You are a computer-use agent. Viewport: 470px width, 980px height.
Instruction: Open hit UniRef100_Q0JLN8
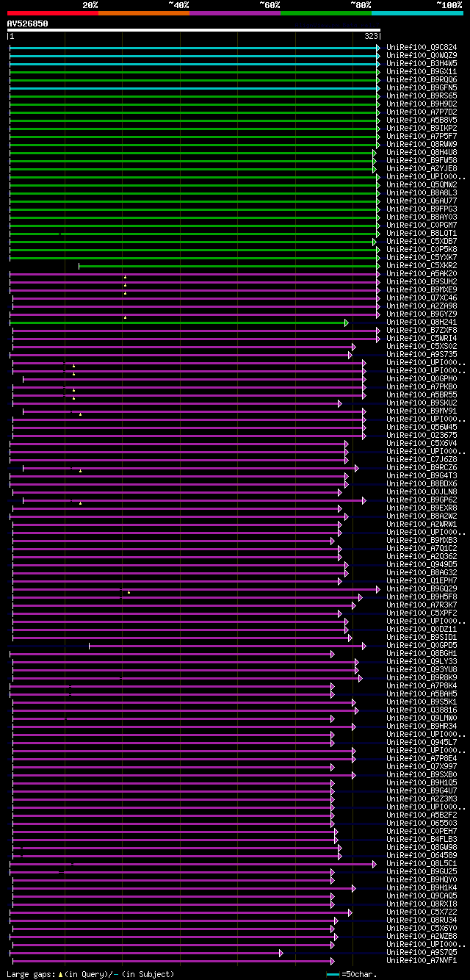click(x=422, y=491)
